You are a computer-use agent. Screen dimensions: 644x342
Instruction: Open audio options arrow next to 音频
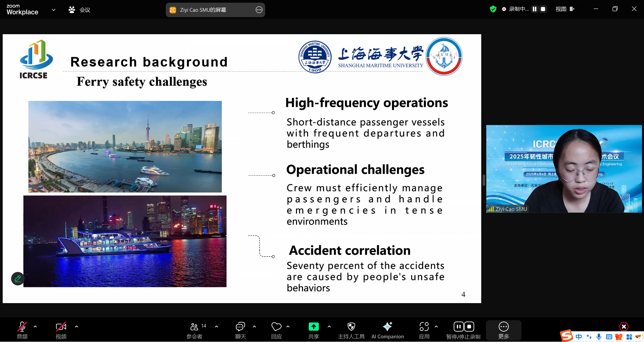[35, 326]
